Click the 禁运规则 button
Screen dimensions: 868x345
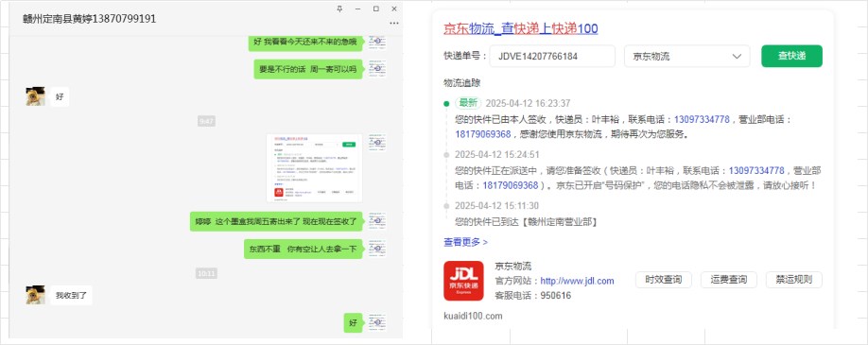794,280
